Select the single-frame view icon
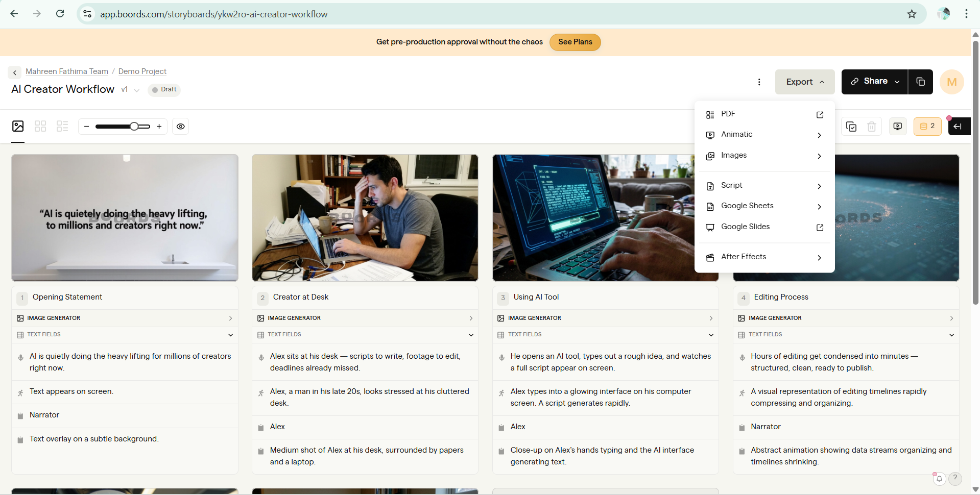 click(x=18, y=126)
